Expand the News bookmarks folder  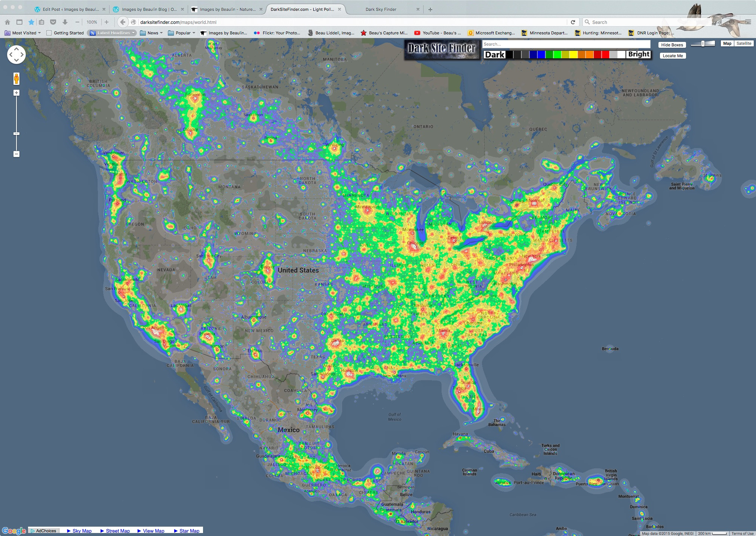pos(153,33)
